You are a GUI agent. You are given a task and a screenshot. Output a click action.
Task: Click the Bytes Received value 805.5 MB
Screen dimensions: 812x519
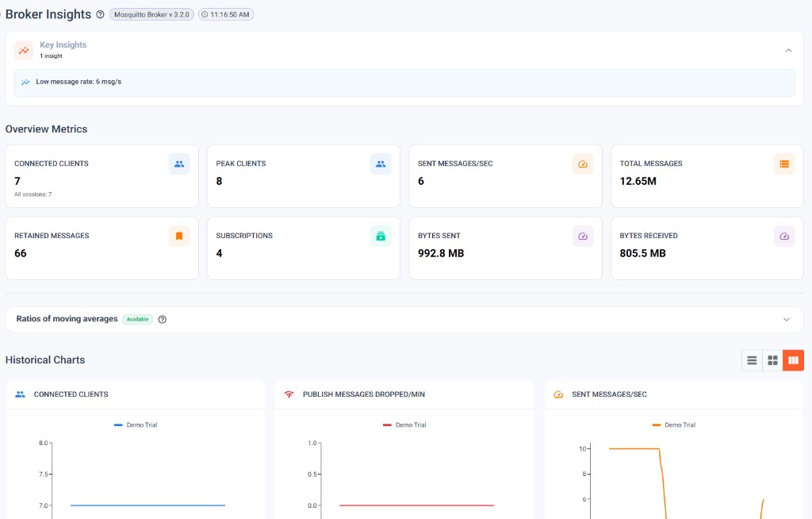(x=642, y=253)
